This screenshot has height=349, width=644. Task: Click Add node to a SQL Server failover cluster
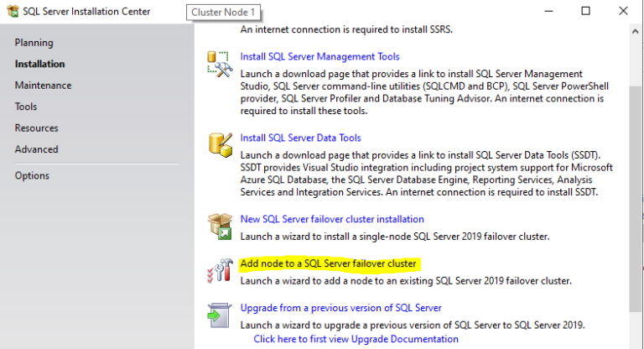click(x=328, y=263)
